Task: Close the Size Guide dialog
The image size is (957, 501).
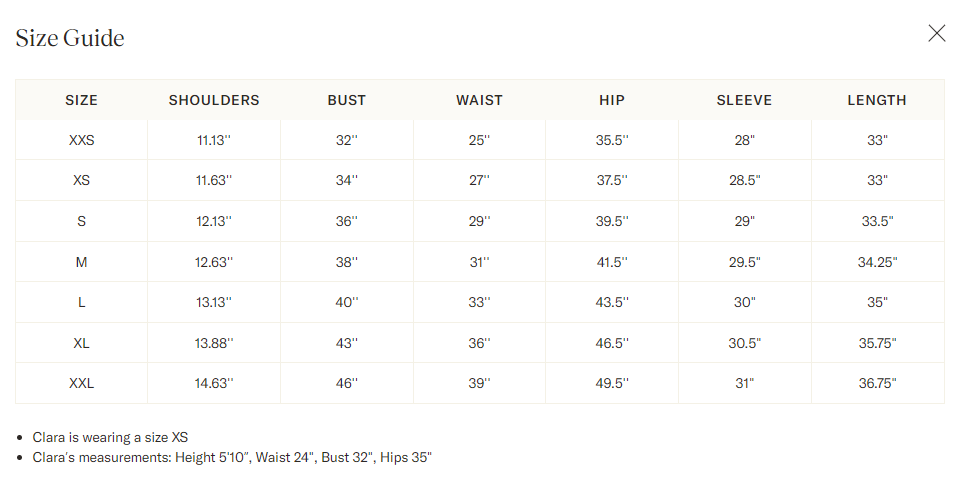Action: (x=936, y=33)
